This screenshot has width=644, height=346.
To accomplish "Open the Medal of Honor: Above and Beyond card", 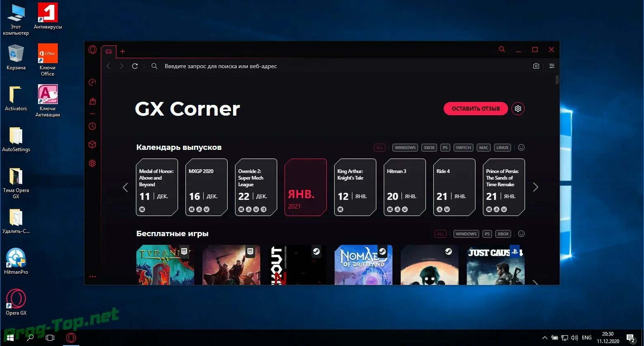I will 157,187.
